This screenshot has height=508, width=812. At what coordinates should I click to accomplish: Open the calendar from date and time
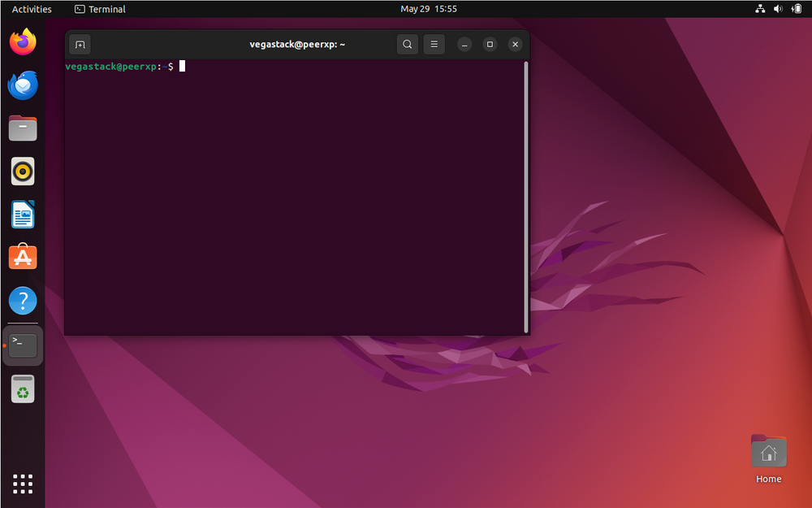click(x=429, y=9)
